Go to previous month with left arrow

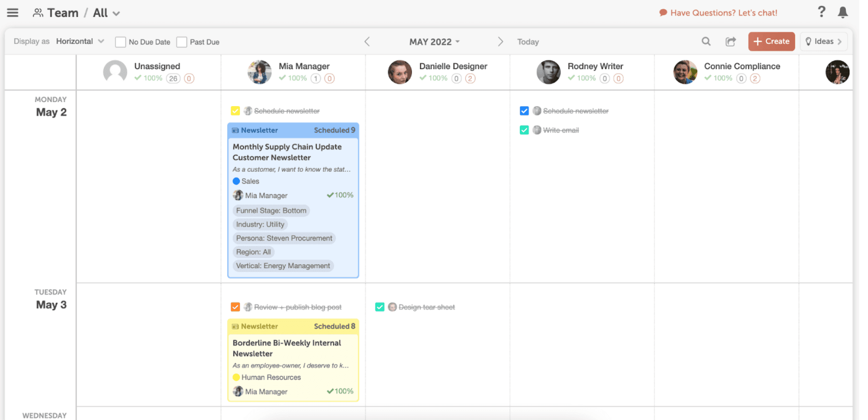tap(367, 42)
